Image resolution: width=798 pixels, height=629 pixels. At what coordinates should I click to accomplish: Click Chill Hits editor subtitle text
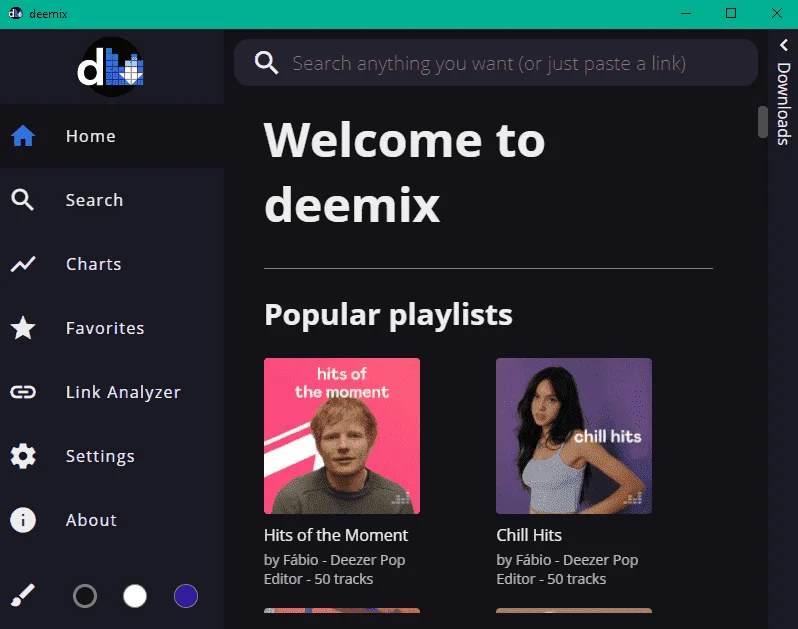tap(567, 569)
